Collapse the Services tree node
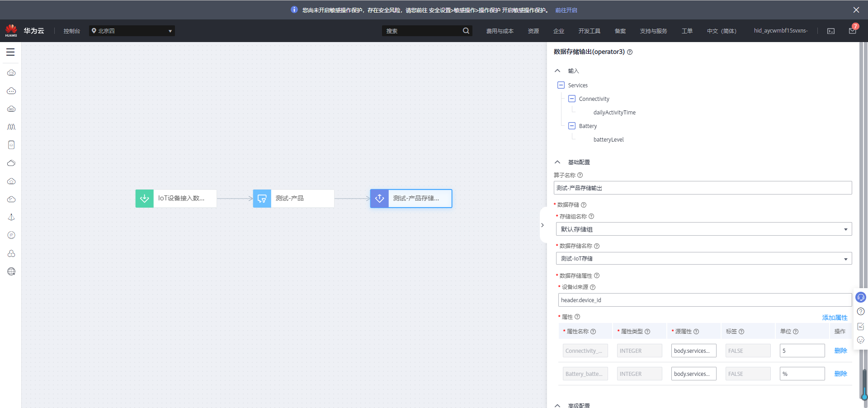Screen dimensions: 868x408 click(x=561, y=85)
